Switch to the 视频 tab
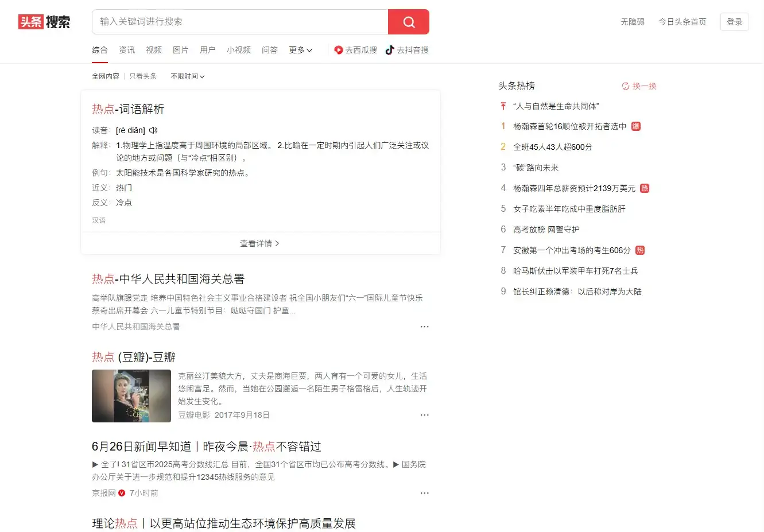 coord(154,50)
